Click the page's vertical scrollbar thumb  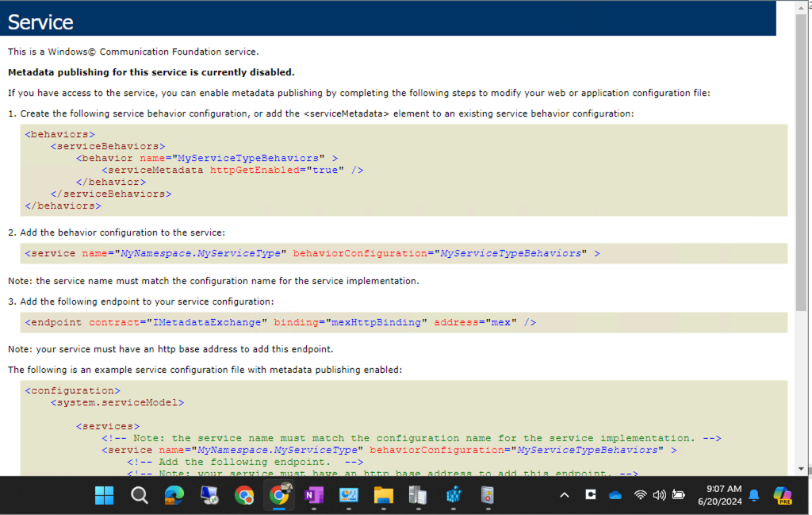[801, 163]
